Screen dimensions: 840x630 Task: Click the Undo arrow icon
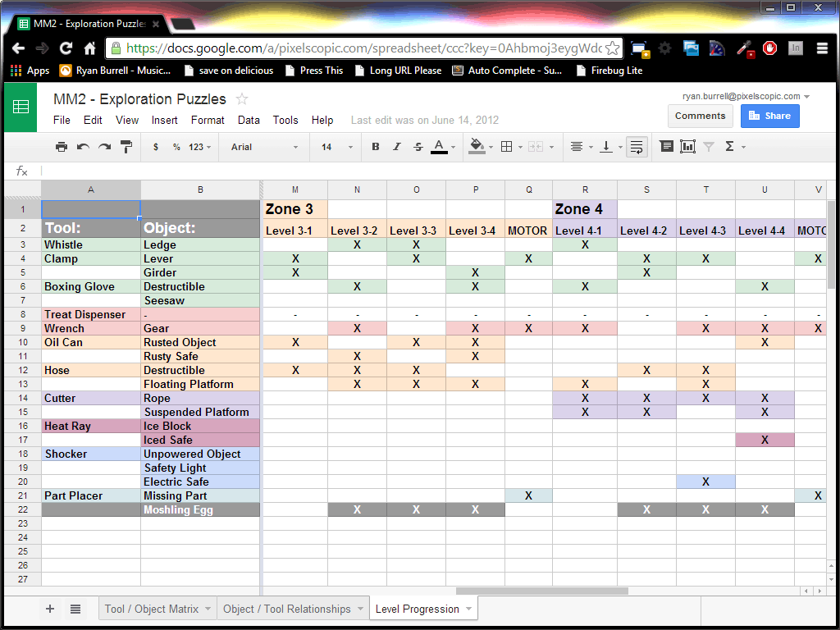pos(83,147)
